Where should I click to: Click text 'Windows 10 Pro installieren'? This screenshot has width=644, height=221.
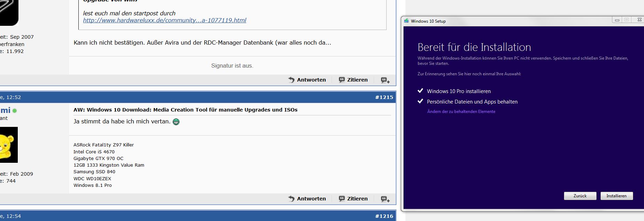tap(459, 91)
